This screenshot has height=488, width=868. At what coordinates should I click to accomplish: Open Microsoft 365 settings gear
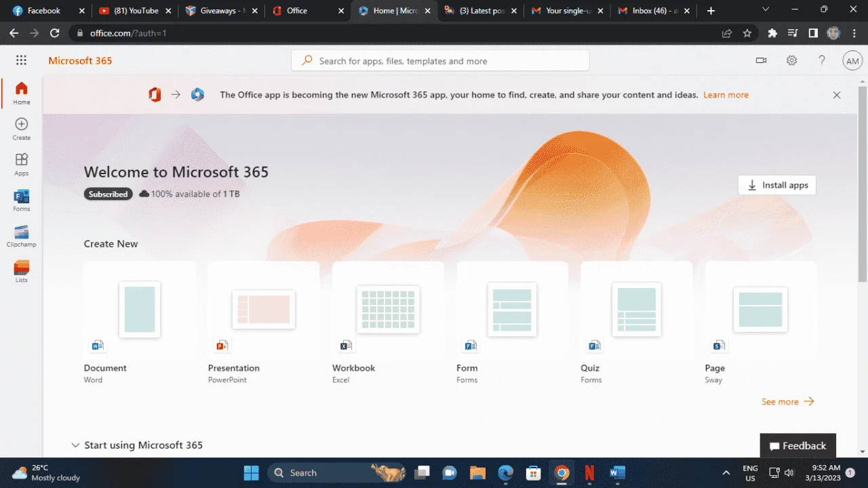(791, 60)
